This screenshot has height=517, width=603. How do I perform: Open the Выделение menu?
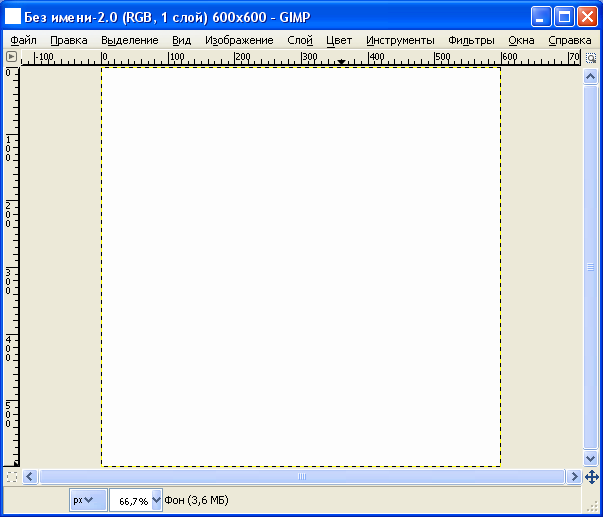click(130, 40)
